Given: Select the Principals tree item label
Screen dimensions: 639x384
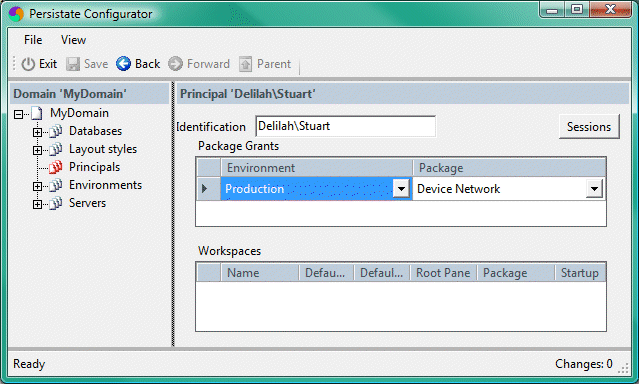Looking at the screenshot, I should coord(95,167).
